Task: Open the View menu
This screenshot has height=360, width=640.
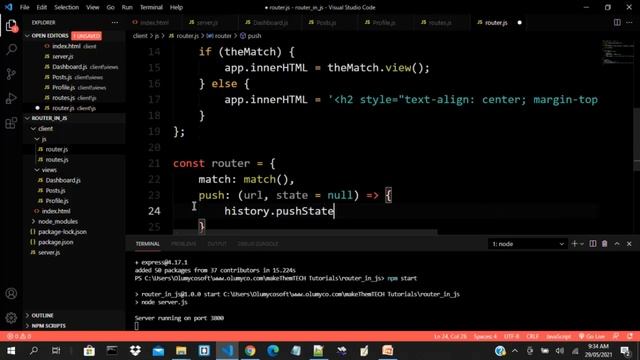Action: 93,7
